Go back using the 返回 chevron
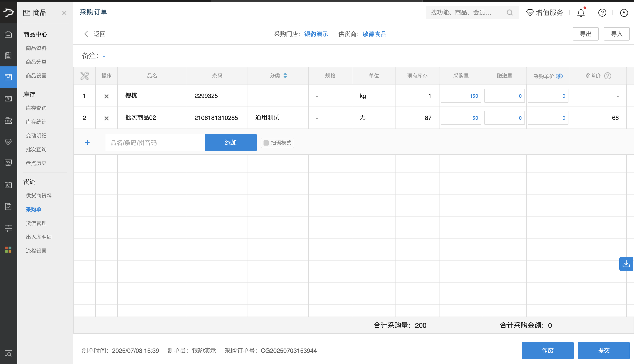634x364 pixels. [x=86, y=34]
